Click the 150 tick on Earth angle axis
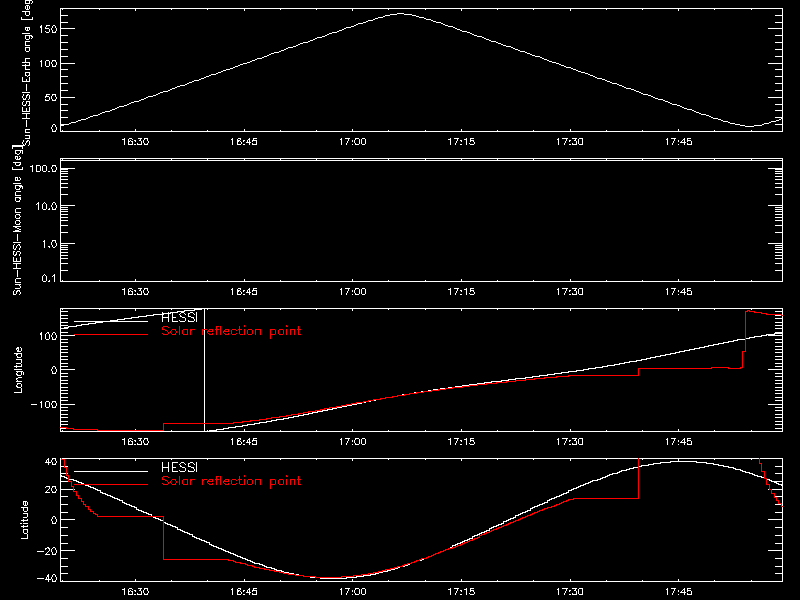This screenshot has height=600, width=800. pos(47,29)
